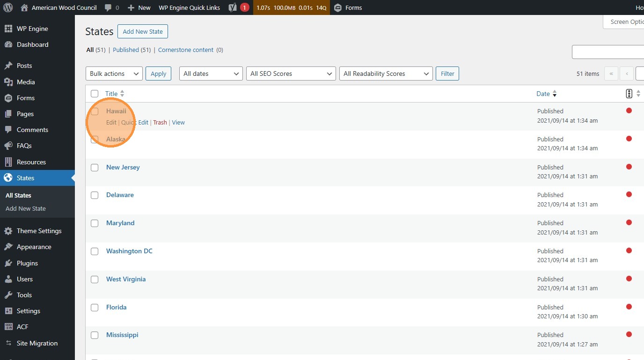Select the Florida row checkbox
Screen dimensions: 644x360
click(x=95, y=308)
